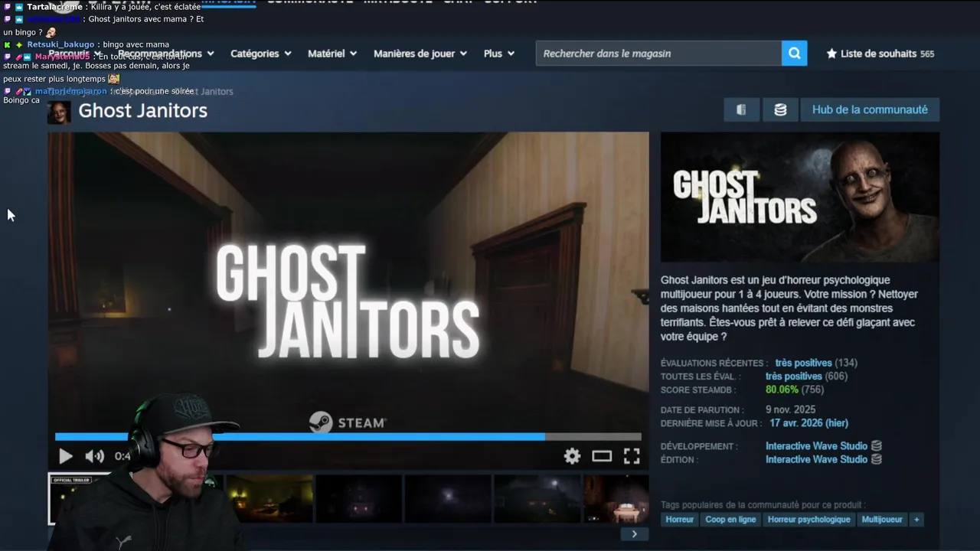Image resolution: width=980 pixels, height=551 pixels.
Task: Click the release date 9 nov. 2025
Action: pyautogui.click(x=790, y=410)
